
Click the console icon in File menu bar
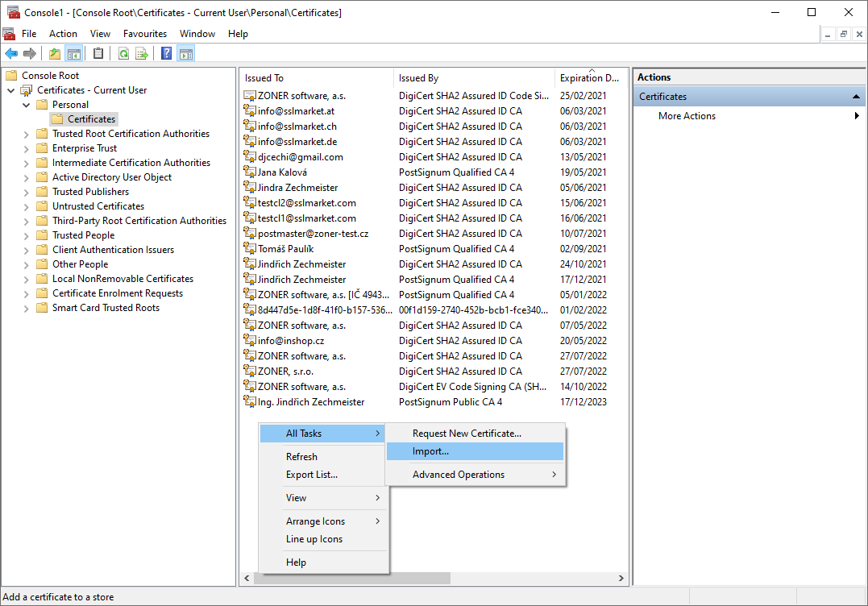point(9,34)
